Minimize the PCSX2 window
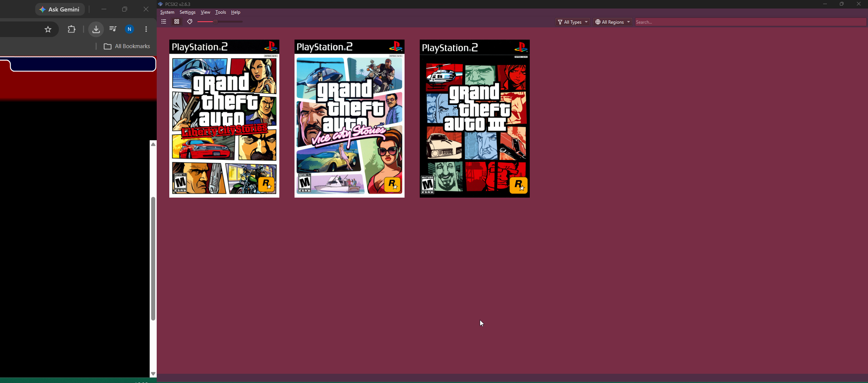Screen dimensions: 868x383 [x=825, y=4]
